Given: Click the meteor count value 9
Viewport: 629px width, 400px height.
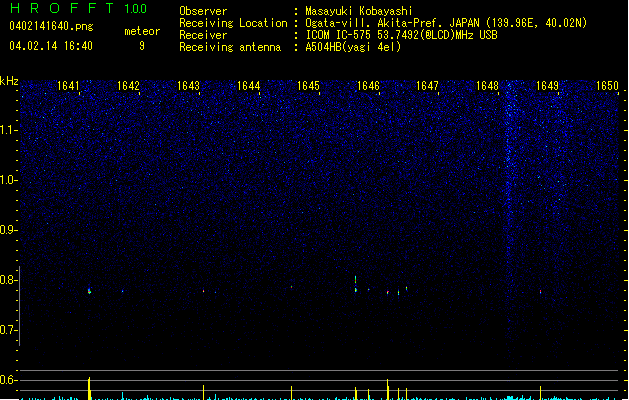Looking at the screenshot, I should point(142,46).
